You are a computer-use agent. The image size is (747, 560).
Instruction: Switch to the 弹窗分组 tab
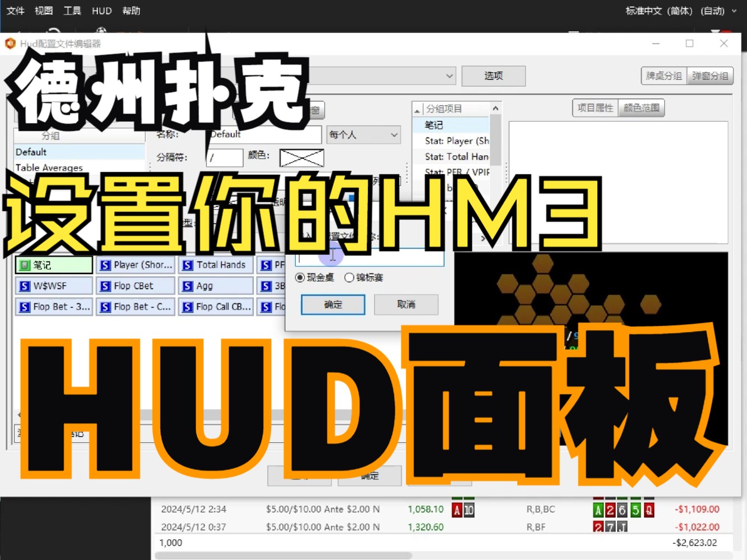(x=710, y=76)
